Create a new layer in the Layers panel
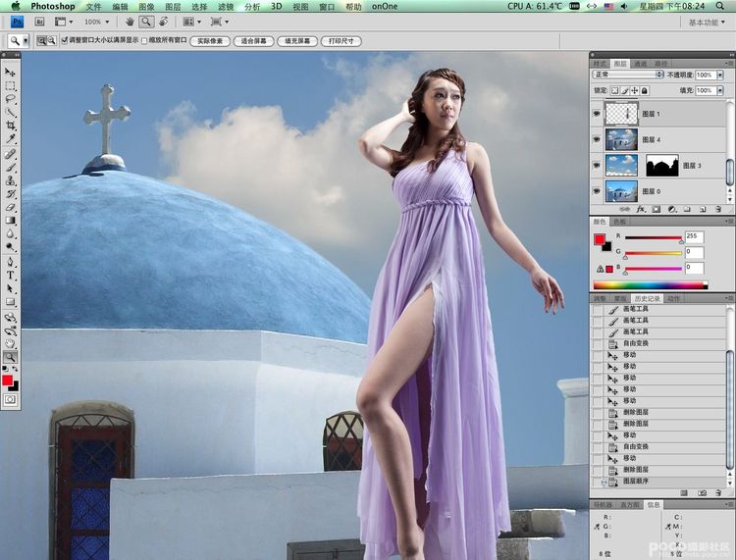 (703, 209)
